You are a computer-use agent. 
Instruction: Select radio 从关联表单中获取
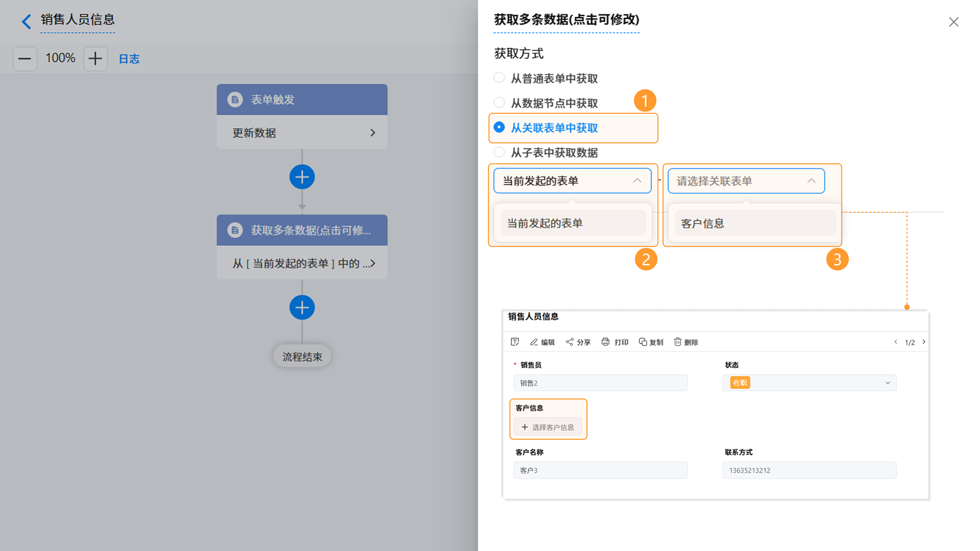[x=499, y=127]
